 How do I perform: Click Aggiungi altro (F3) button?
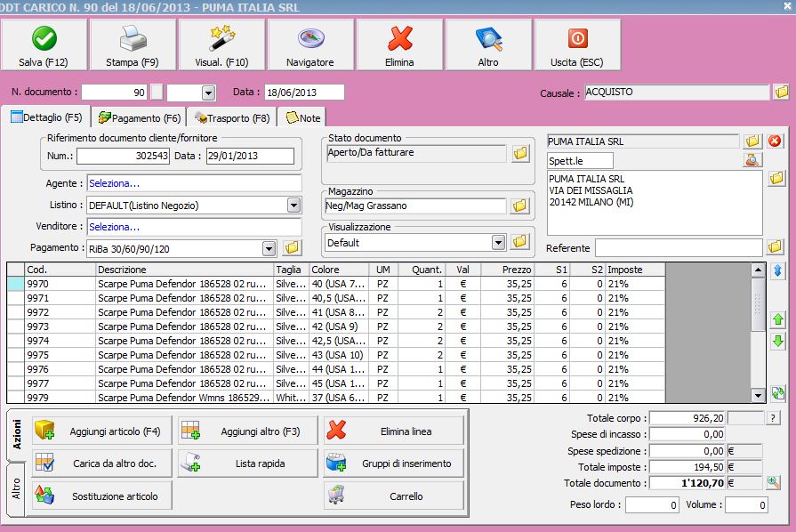point(248,431)
